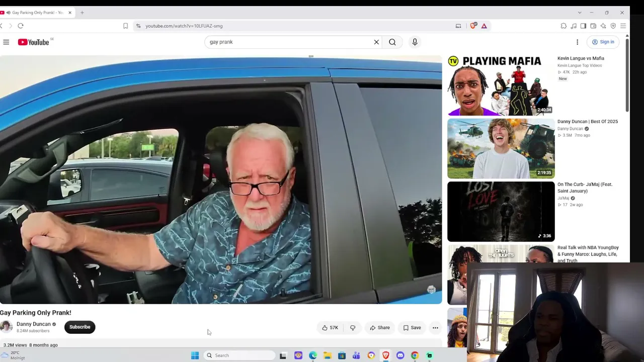
Task: Open Task View on the taskbar
Action: tap(283, 355)
